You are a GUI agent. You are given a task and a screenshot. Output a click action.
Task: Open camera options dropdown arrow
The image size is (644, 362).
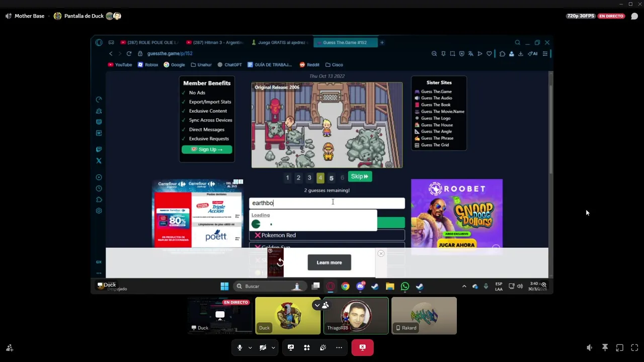click(x=273, y=347)
